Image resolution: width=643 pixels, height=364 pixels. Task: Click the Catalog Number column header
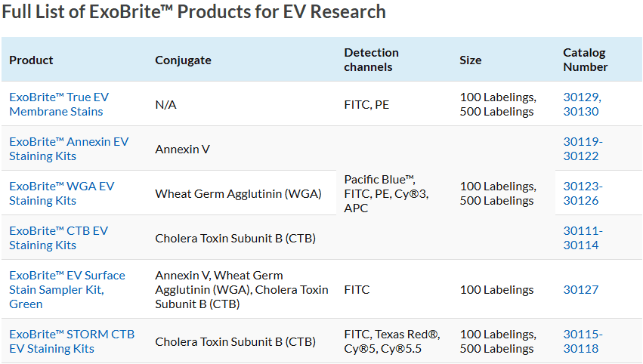click(585, 60)
